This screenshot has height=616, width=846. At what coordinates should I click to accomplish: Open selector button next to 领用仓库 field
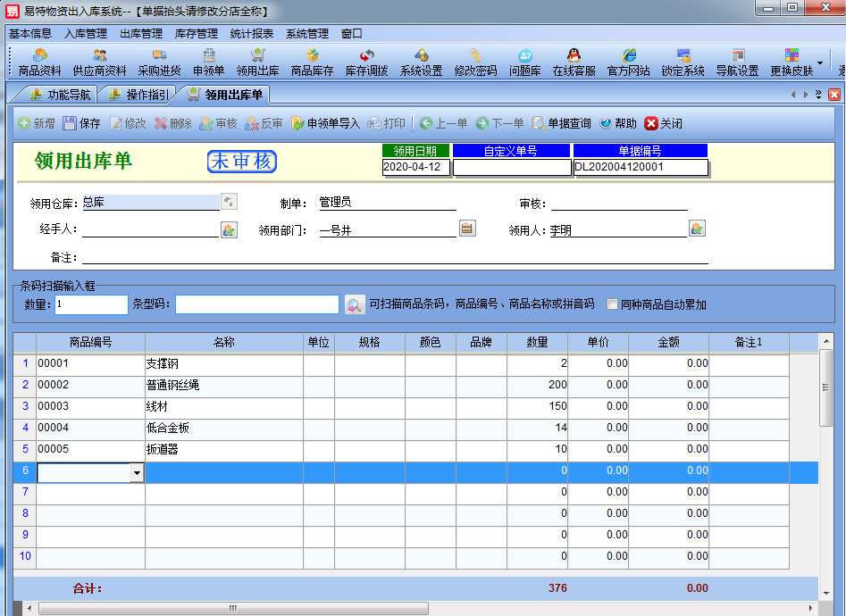[229, 203]
